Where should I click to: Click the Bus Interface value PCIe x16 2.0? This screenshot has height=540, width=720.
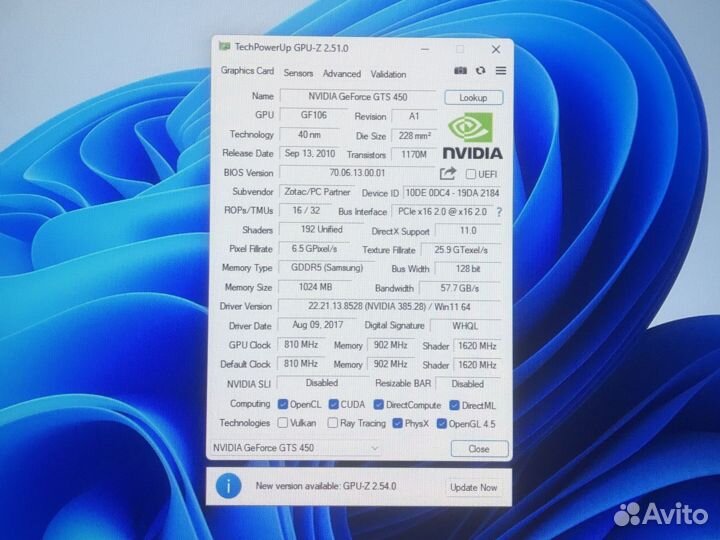tap(442, 212)
